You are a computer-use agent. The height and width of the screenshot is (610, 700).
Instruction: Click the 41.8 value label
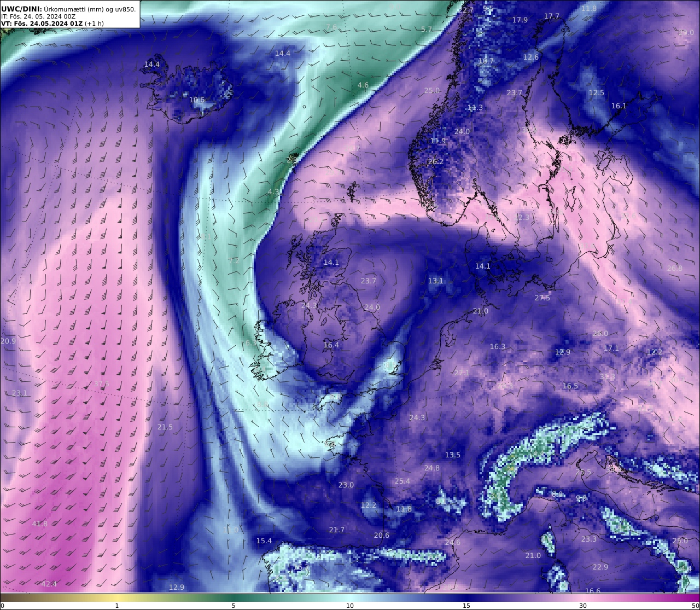(x=40, y=524)
